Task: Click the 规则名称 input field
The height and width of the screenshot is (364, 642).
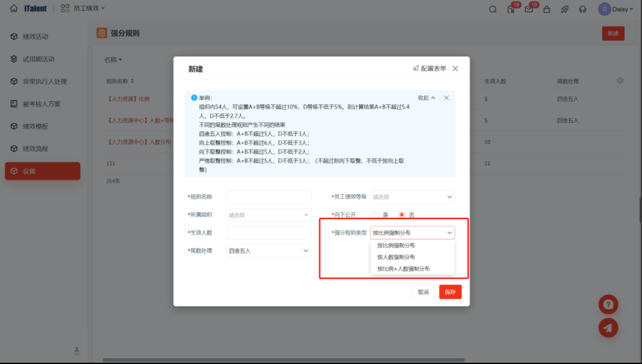Action: [268, 197]
